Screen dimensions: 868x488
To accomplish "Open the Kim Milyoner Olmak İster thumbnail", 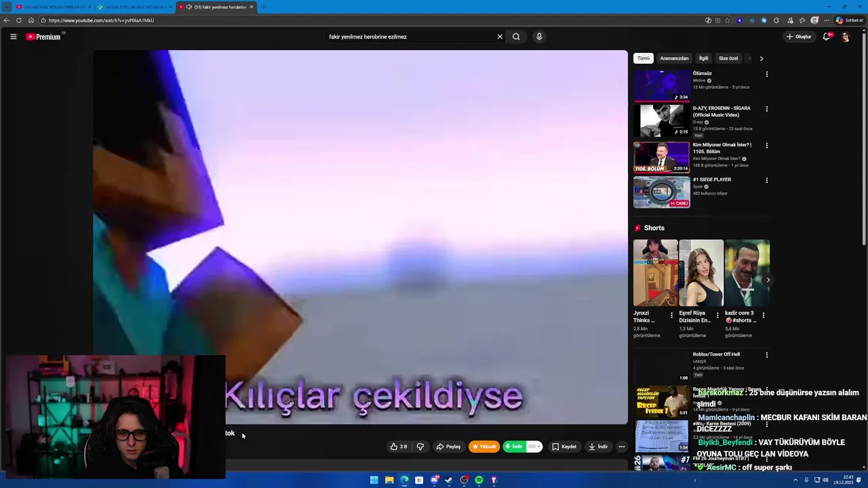I will point(661,157).
